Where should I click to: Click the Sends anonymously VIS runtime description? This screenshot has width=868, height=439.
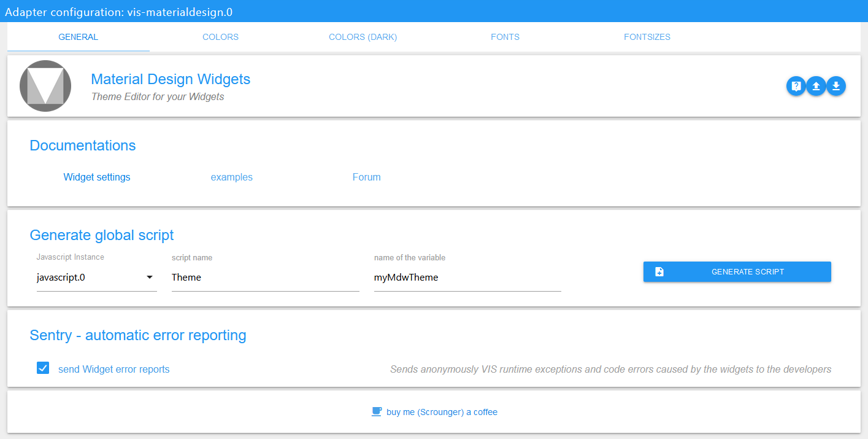(x=611, y=369)
